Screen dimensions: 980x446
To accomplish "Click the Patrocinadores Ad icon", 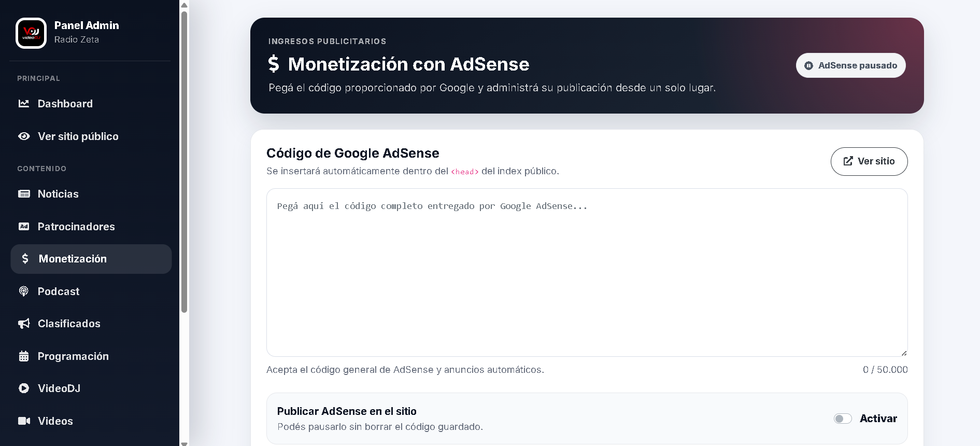I will 24,227.
